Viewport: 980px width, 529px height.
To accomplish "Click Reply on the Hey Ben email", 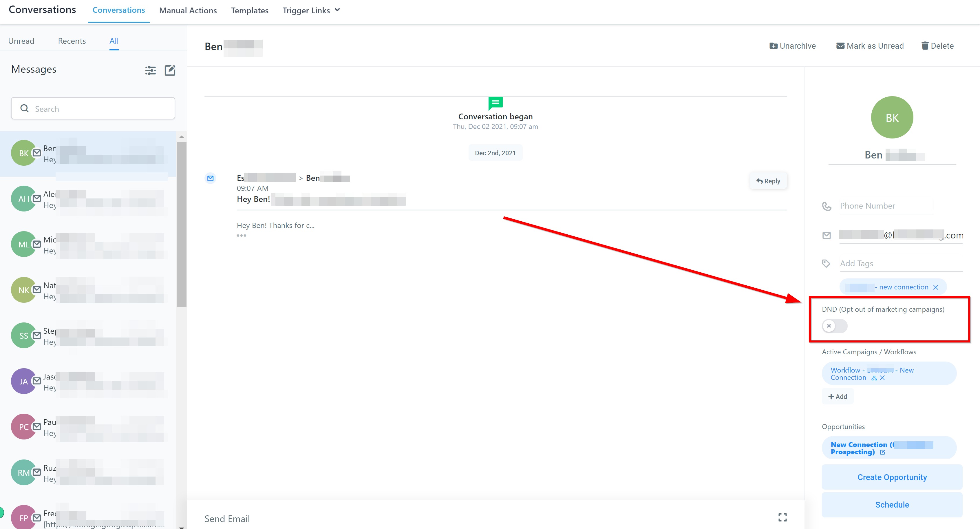I will [x=768, y=181].
